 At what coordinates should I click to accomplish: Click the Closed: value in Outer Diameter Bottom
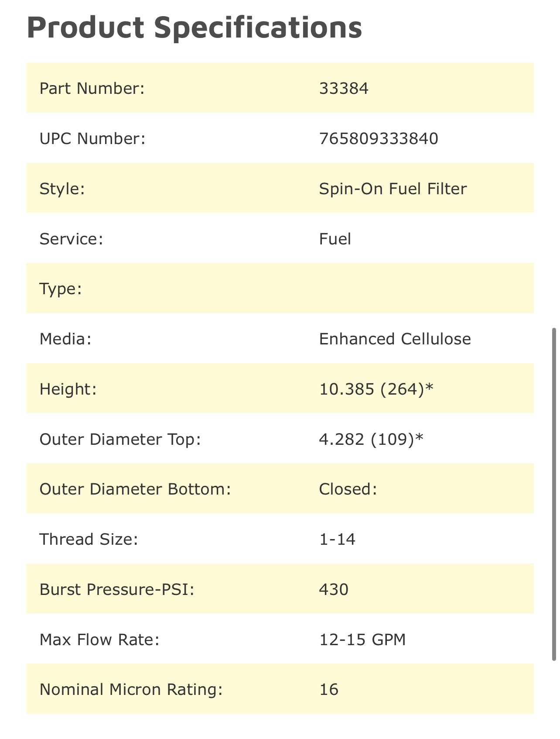point(348,489)
